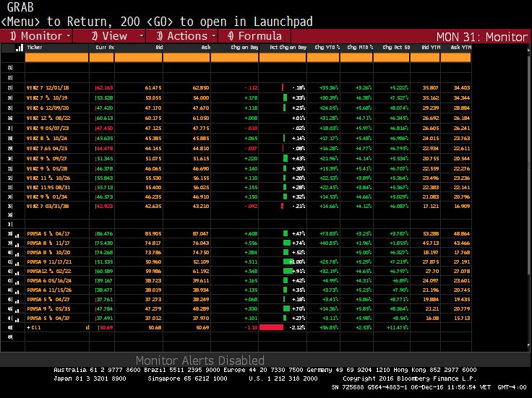Screen dimensions: 532x398
Task: Click the Chg YTD % column header
Action: 327,48
